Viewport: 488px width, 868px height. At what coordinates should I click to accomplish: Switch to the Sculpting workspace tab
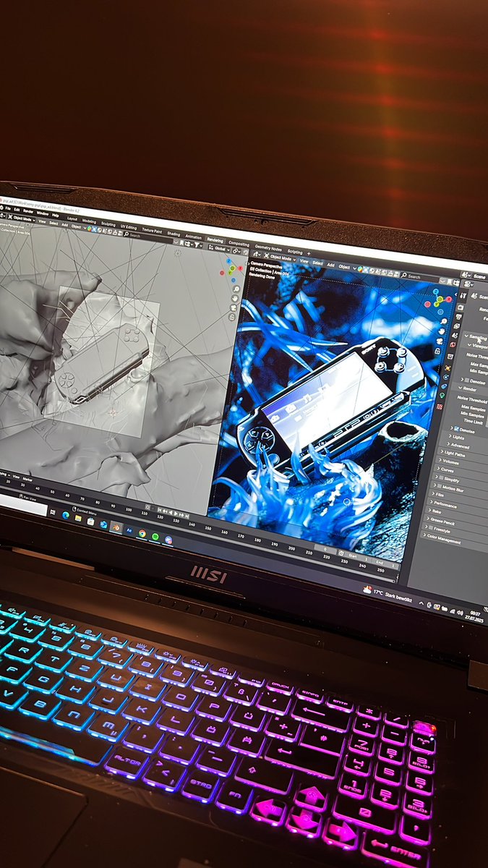[108, 224]
